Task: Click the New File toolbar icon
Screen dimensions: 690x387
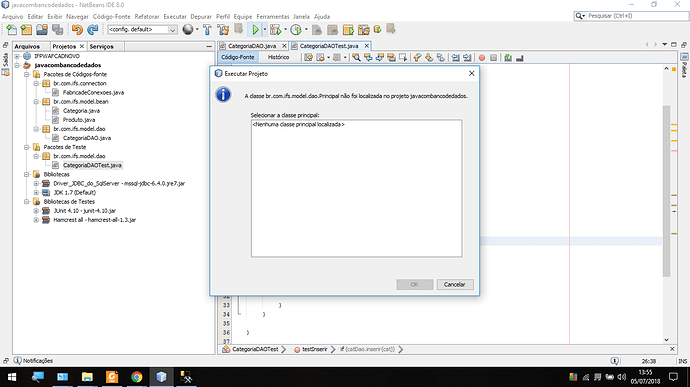Action: coord(11,29)
